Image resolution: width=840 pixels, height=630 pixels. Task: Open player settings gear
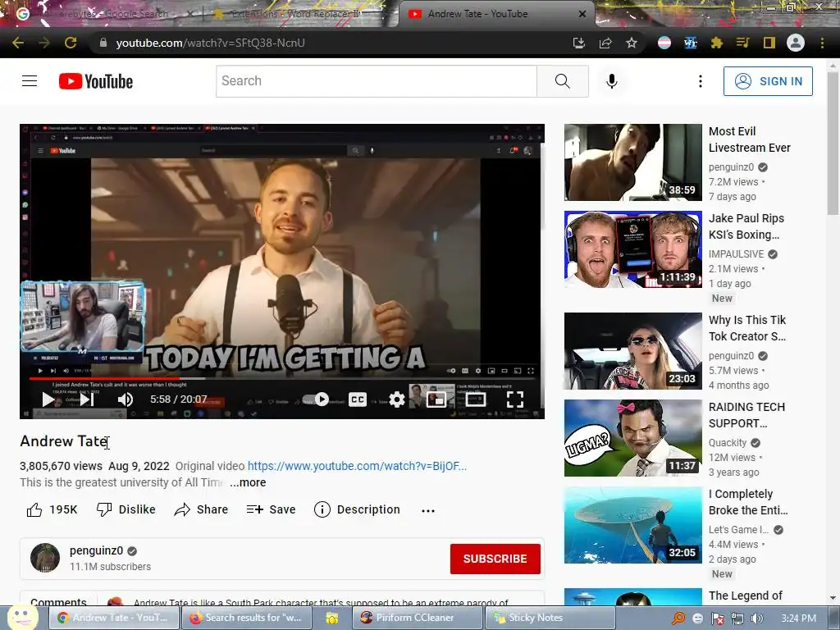(396, 399)
